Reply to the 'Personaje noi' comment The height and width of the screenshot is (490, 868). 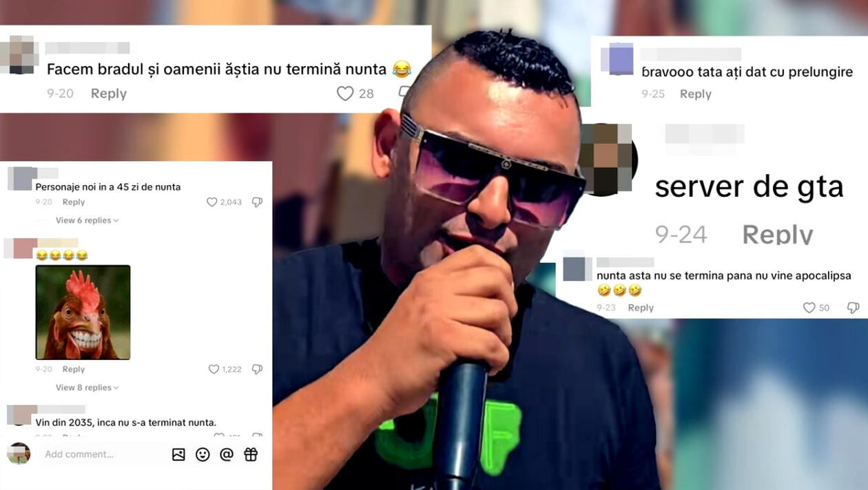point(74,202)
